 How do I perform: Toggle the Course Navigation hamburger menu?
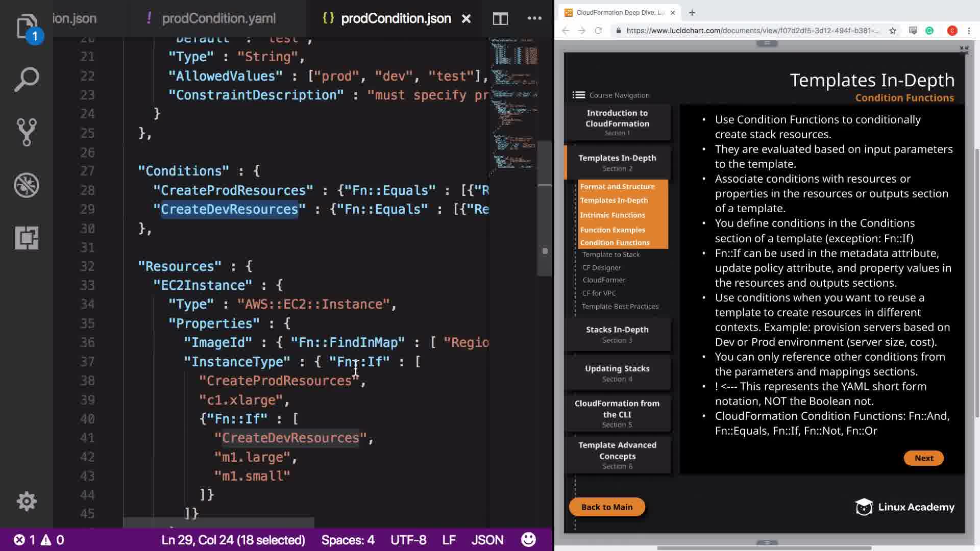[x=578, y=95]
